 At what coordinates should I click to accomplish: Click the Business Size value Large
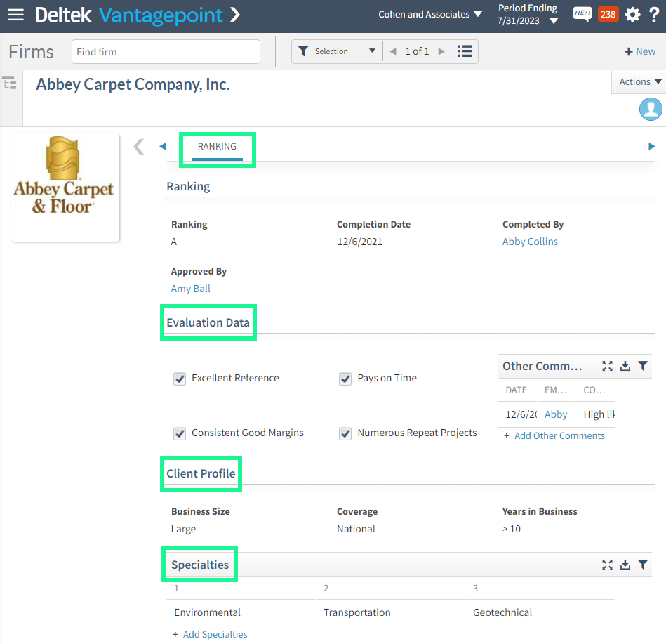tap(183, 529)
